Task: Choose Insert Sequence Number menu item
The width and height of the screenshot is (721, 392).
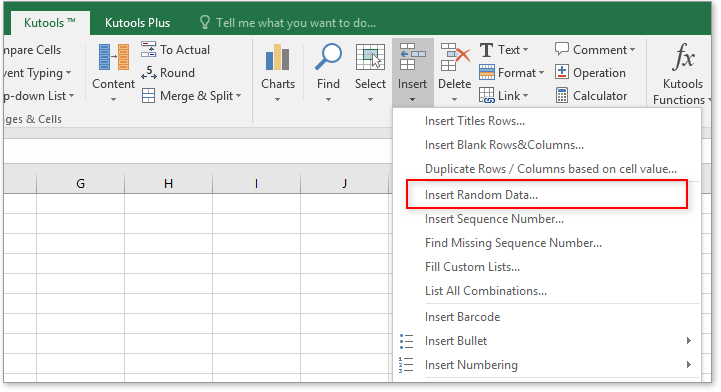Action: (547, 219)
